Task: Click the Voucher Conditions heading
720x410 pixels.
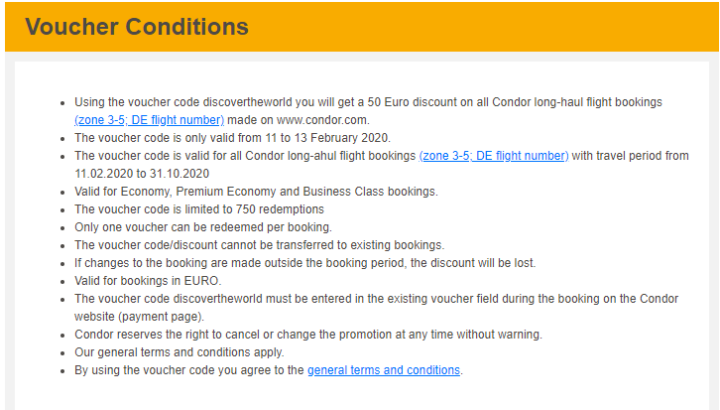Action: pyautogui.click(x=137, y=26)
